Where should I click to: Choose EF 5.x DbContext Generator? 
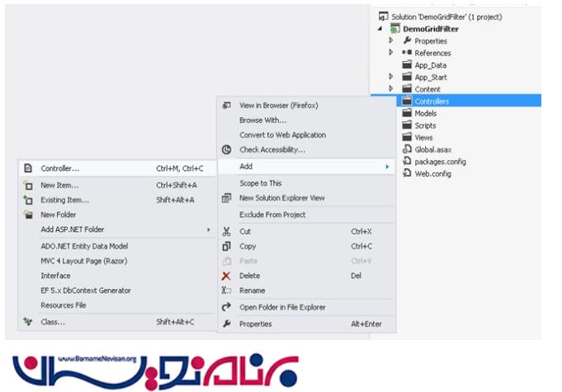117,290
